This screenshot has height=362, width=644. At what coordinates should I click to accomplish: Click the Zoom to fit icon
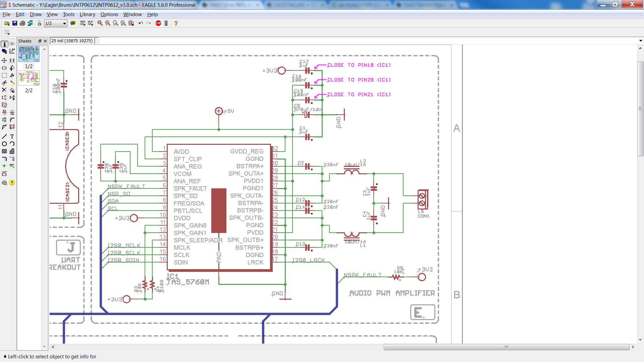[x=100, y=23]
